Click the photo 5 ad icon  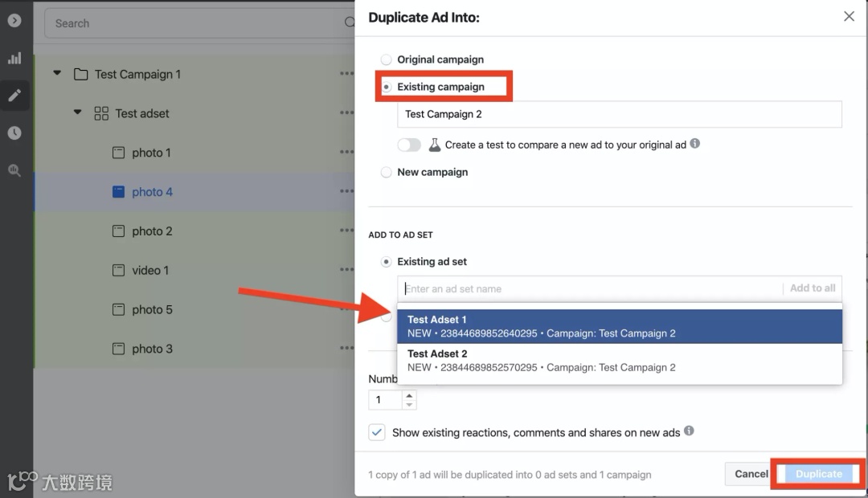118,310
